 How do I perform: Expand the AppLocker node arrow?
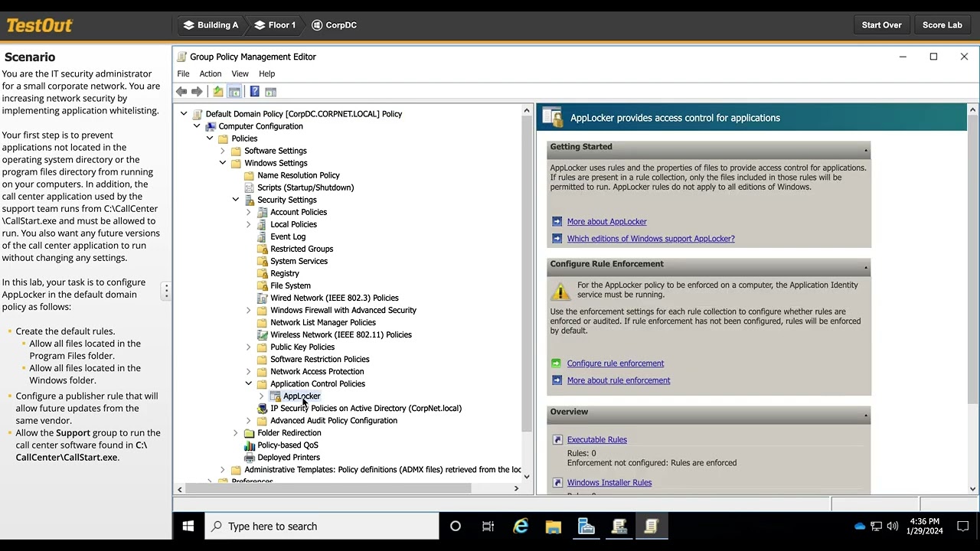tap(262, 396)
